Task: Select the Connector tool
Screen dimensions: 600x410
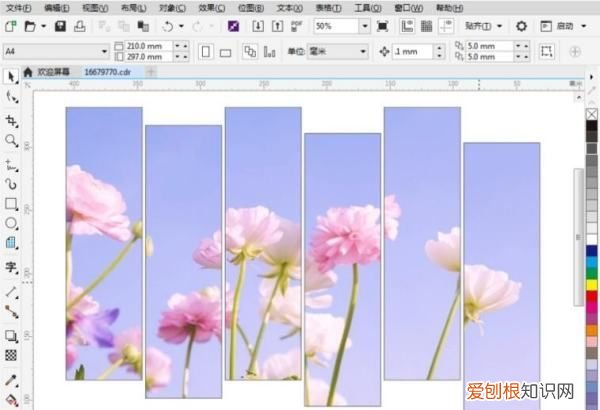Action: (x=11, y=312)
